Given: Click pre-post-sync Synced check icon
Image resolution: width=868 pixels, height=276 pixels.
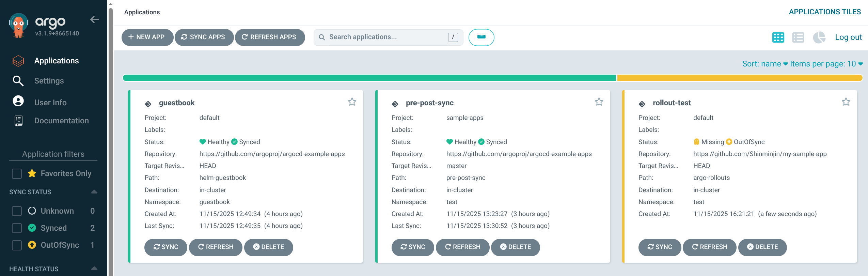Looking at the screenshot, I should [481, 142].
